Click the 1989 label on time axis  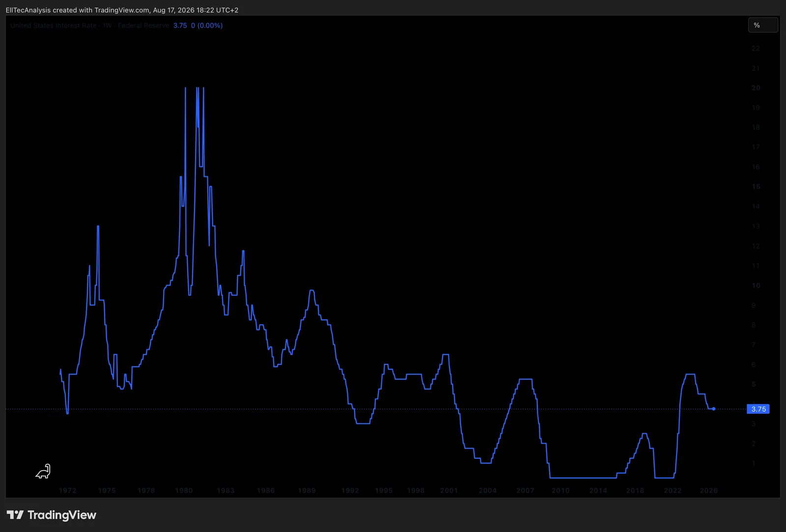coord(307,490)
